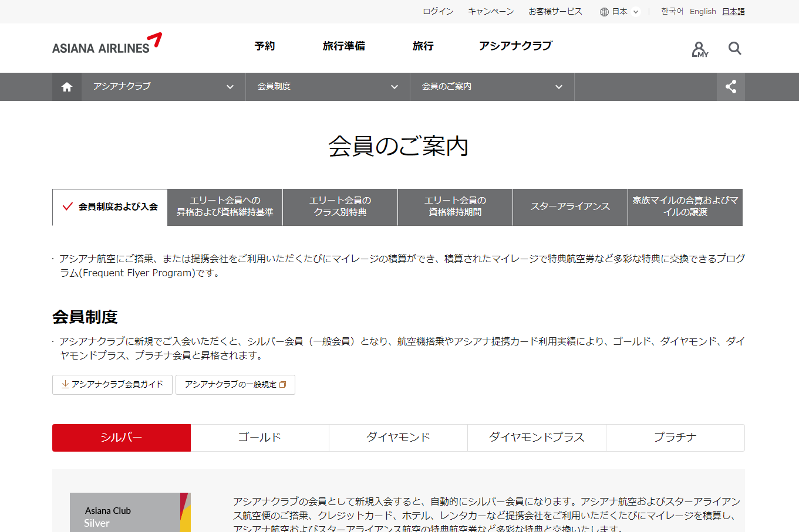The width and height of the screenshot is (799, 532).
Task: Download アシアナクラブ会員ガイド
Action: [112, 385]
